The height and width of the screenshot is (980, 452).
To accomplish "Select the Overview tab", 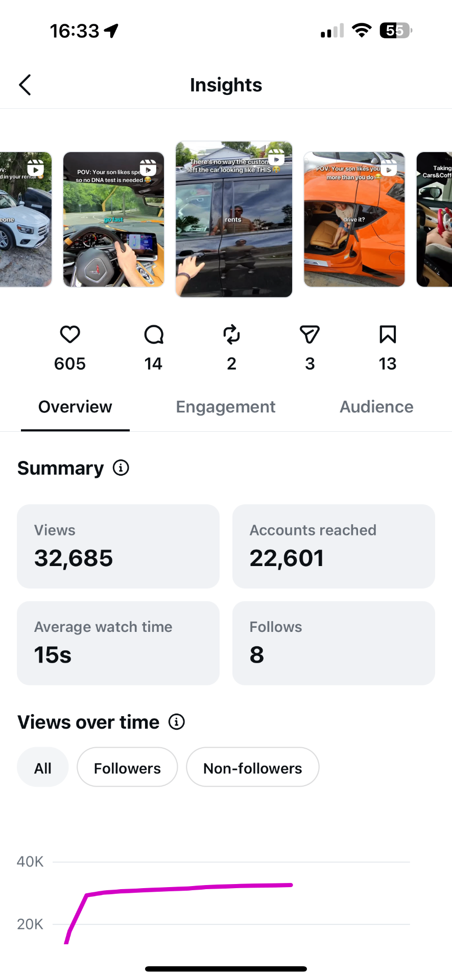I will point(75,407).
